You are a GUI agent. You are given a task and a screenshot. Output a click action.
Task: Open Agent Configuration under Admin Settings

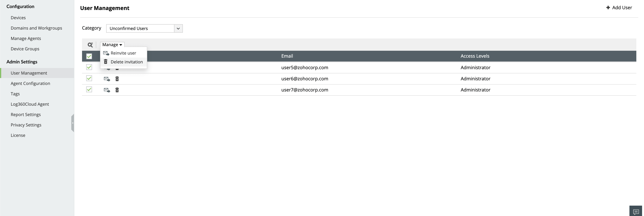(x=30, y=83)
